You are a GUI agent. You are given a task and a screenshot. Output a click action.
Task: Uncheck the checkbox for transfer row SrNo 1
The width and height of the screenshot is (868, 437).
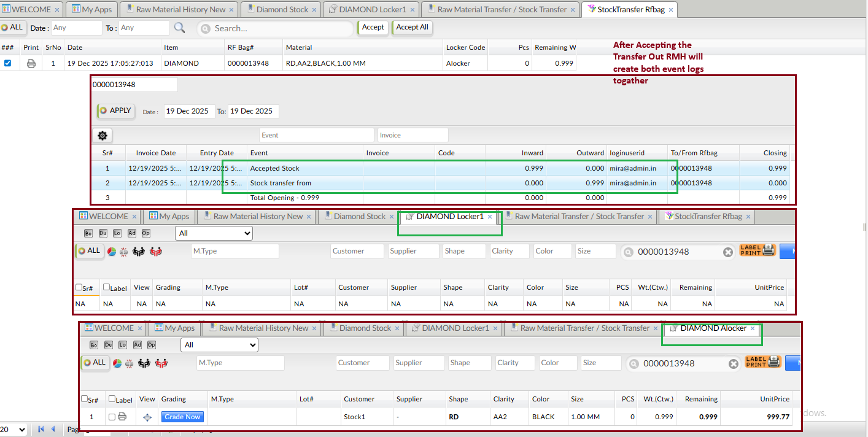point(7,63)
